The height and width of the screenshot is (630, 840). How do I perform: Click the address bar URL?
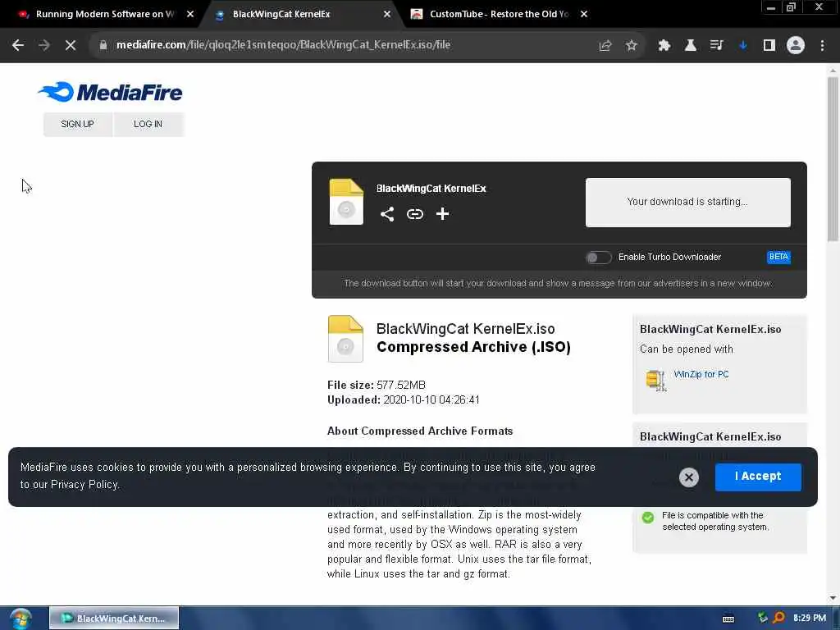(x=283, y=45)
